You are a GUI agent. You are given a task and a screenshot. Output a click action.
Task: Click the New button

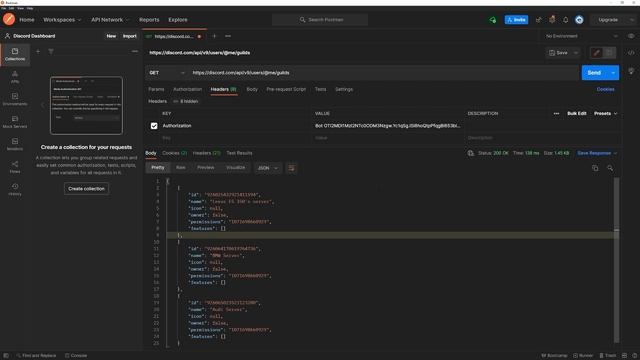pyautogui.click(x=111, y=36)
